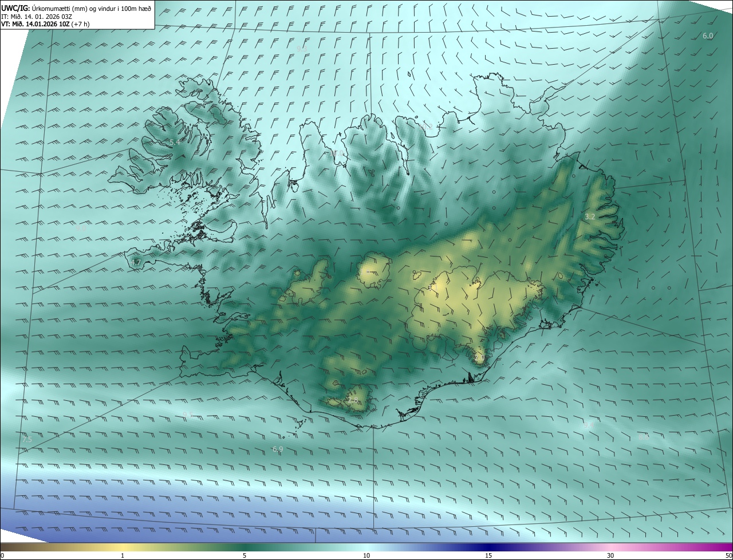Click the 9.5 value label on the map
733x560 pixels.
pos(187,414)
